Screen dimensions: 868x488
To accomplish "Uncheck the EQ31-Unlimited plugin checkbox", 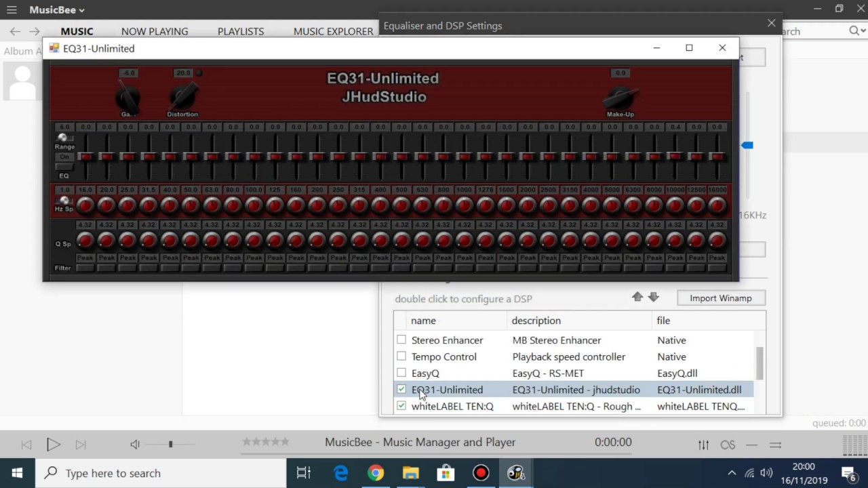I will click(x=401, y=389).
